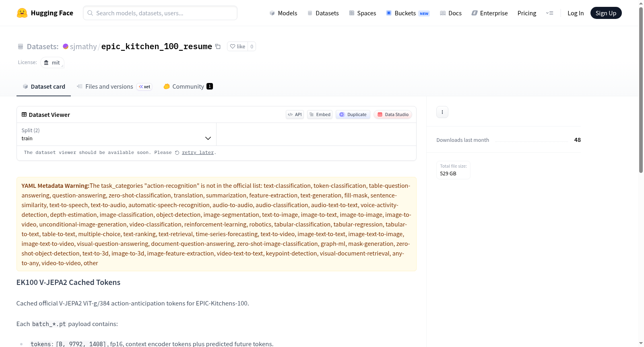Click the Models cube icon

click(272, 13)
